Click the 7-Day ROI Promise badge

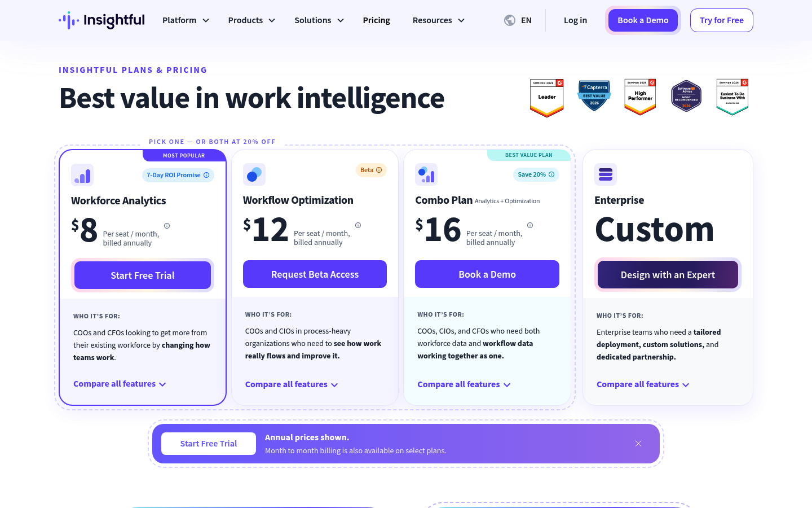tap(178, 175)
